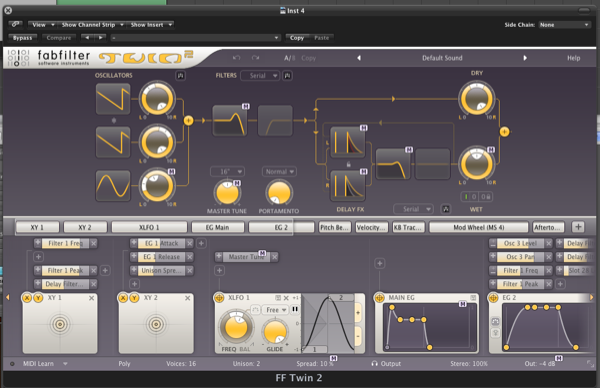Go to previous preset arrow
This screenshot has width=600, height=388.
(x=359, y=58)
